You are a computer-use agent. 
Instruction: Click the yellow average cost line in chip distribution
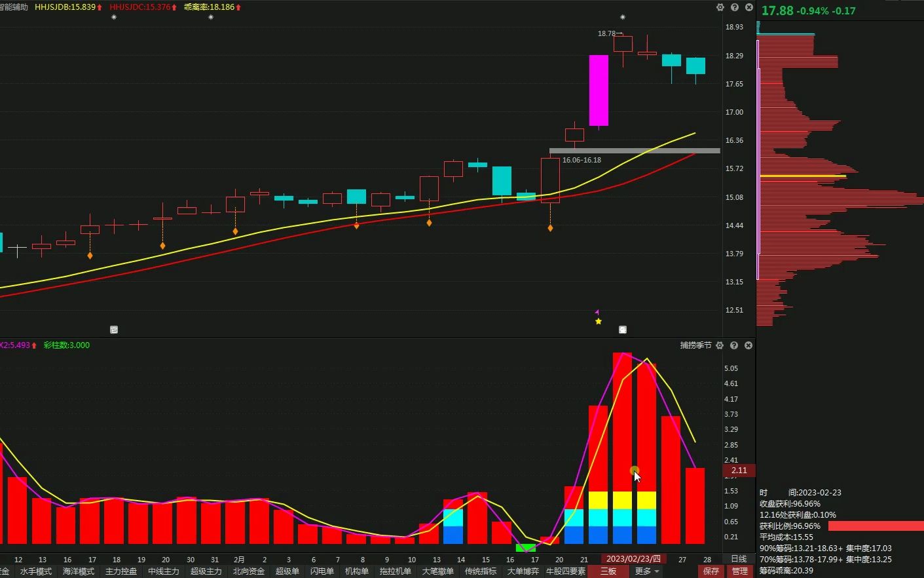(803, 176)
